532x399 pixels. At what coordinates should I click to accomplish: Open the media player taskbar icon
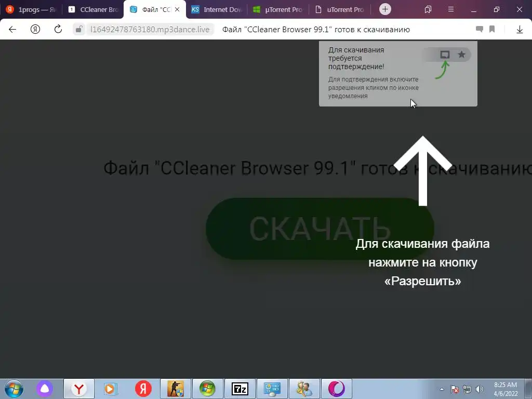(x=110, y=389)
